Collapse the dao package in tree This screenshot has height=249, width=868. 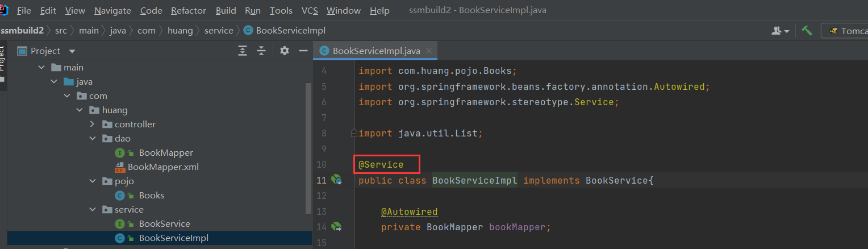[x=93, y=138]
